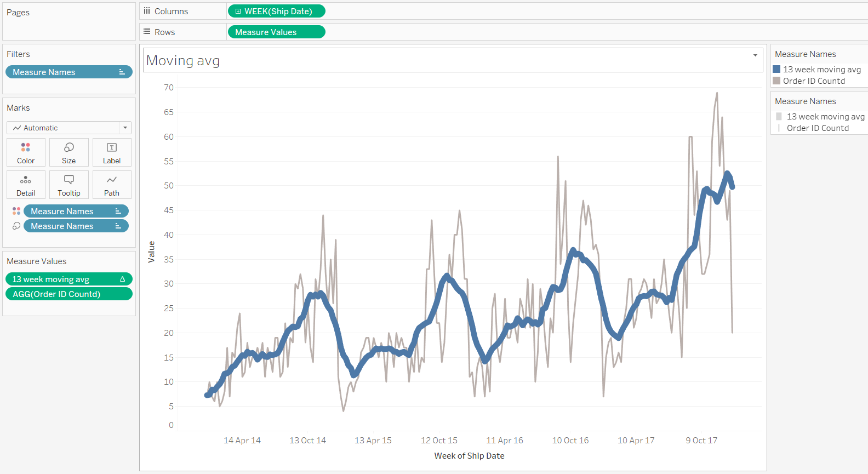The height and width of the screenshot is (474, 868).
Task: Click the delta icon on 13 week moving avg
Action: coord(122,279)
